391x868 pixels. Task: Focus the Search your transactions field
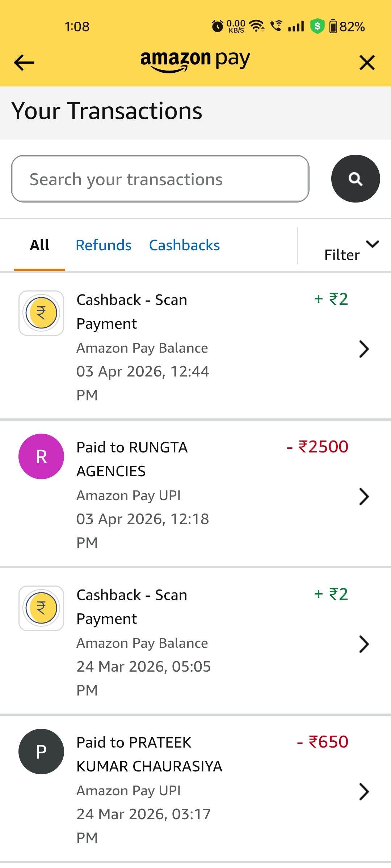160,179
